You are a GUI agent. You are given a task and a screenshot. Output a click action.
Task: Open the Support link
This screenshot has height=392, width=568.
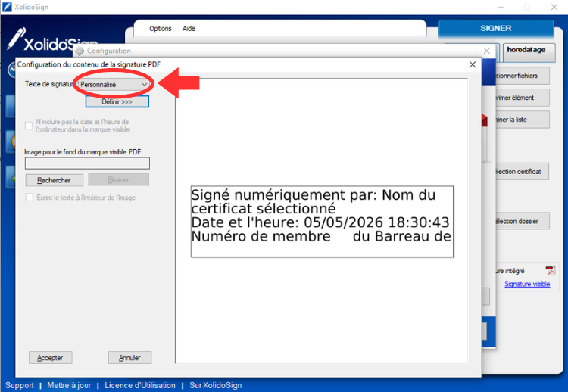(20, 385)
